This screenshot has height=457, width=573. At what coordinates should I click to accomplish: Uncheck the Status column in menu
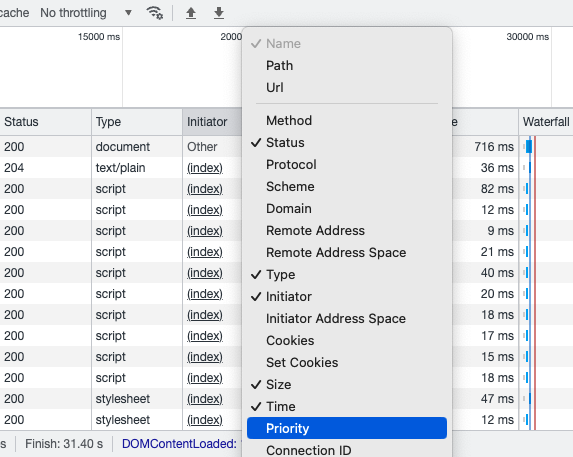(x=346, y=142)
